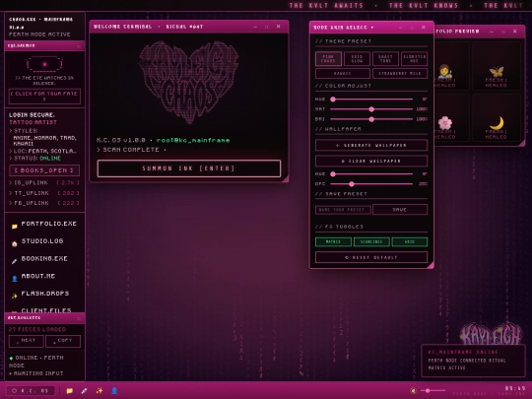Viewport: 532px width, 399px height.
Task: Open the butterfly tattoo thumbnail
Action: pos(496,67)
